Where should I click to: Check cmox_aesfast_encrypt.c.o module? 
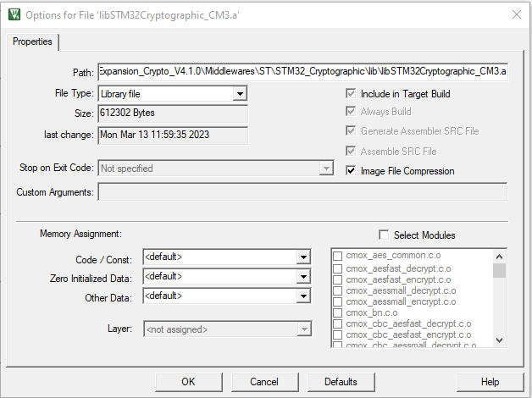pyautogui.click(x=338, y=280)
